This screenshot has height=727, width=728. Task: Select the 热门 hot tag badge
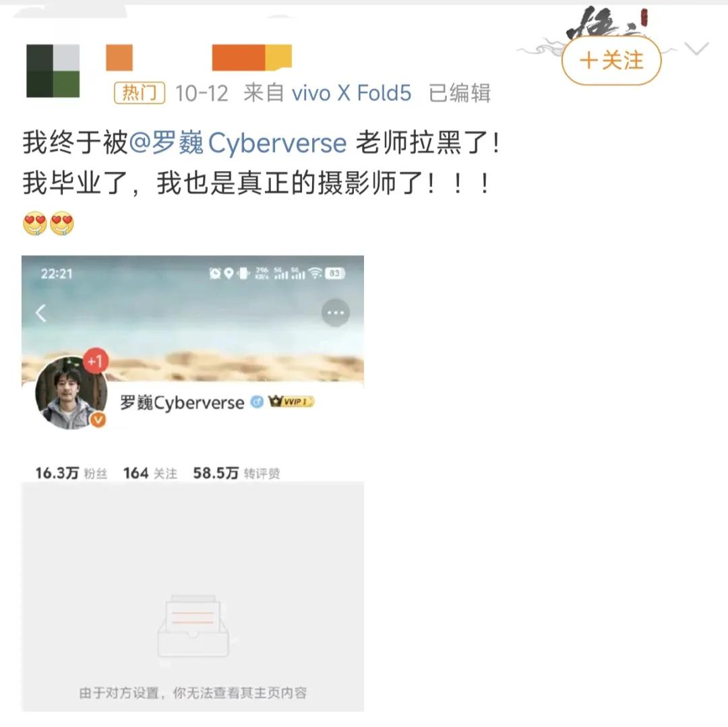(140, 93)
